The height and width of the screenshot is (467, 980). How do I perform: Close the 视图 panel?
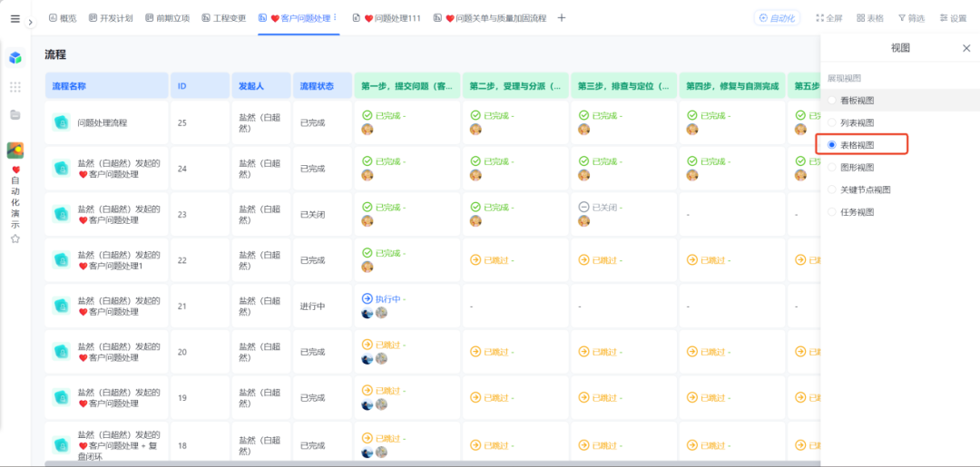click(966, 48)
